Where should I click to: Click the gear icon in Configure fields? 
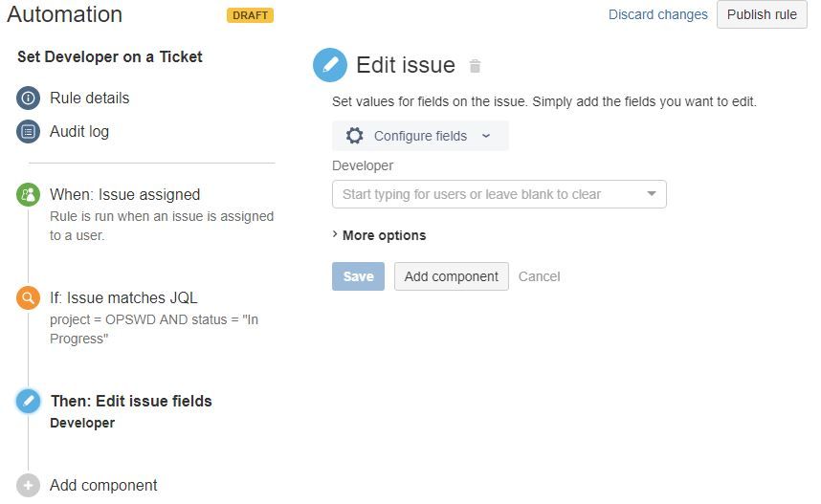[x=354, y=136]
